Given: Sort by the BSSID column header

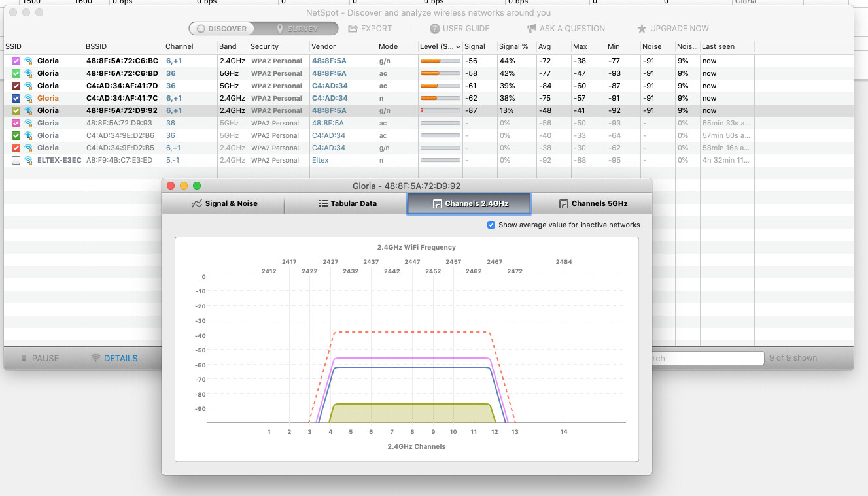Looking at the screenshot, I should click(x=124, y=46).
